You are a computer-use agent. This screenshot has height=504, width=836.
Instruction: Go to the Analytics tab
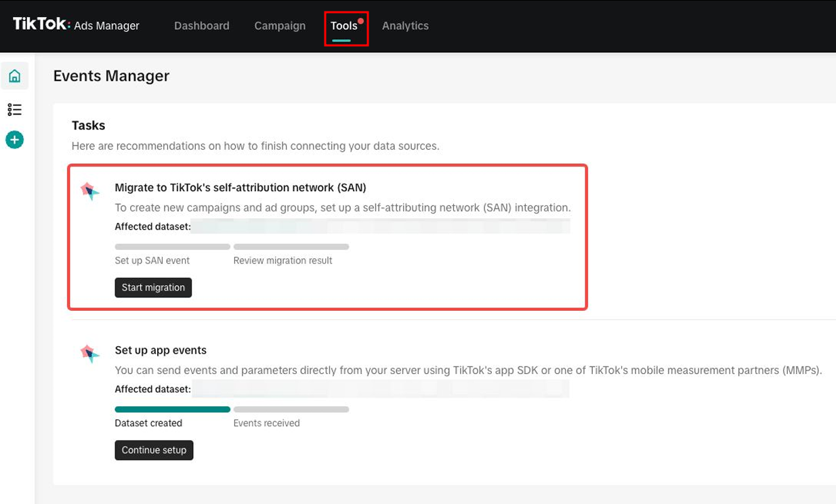405,26
